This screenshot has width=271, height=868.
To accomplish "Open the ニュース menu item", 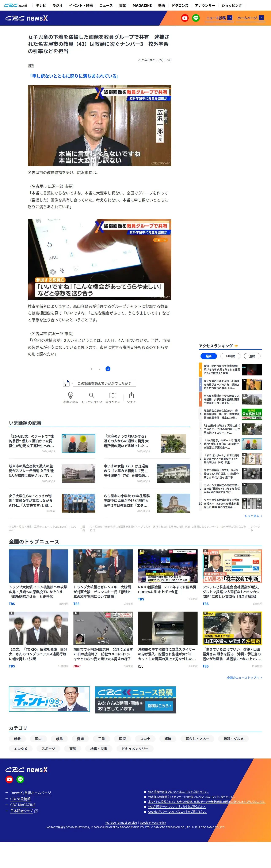I will 106,5.
